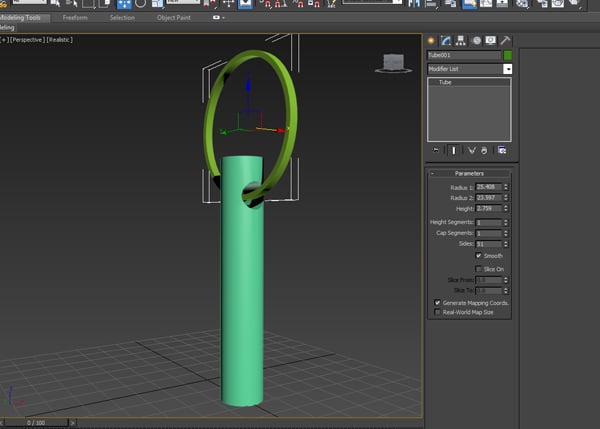Open the Modify command panel tab
Screen dimensions: 600x429
point(446,41)
